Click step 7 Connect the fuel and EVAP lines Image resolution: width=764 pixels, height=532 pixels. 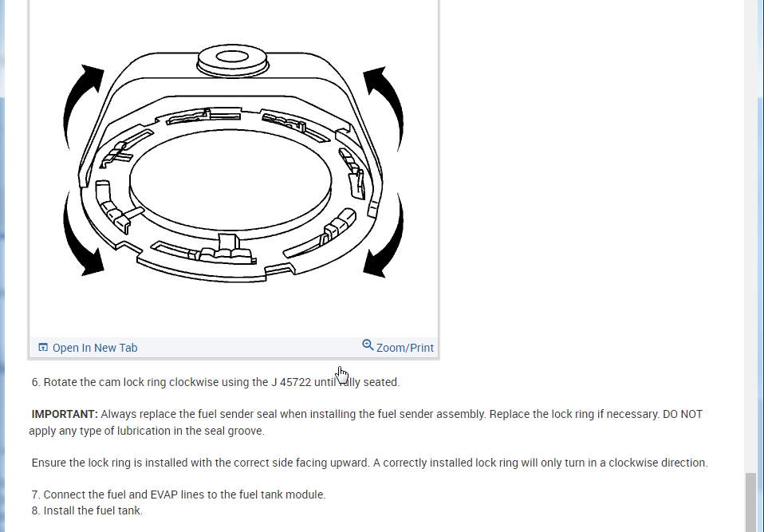(x=179, y=495)
